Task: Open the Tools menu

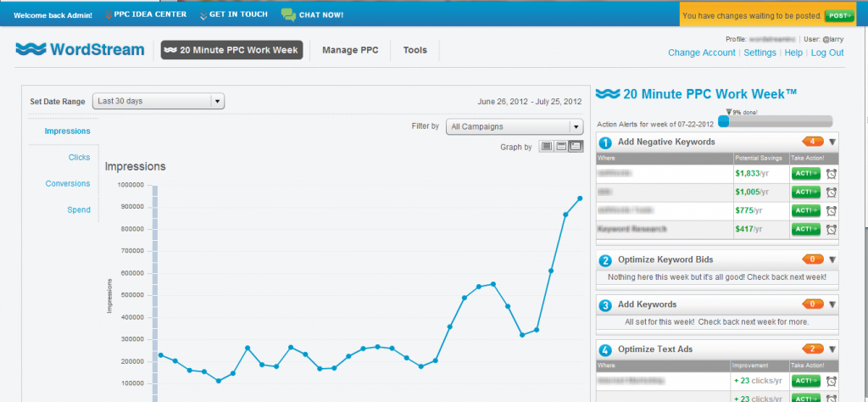Action: (415, 50)
